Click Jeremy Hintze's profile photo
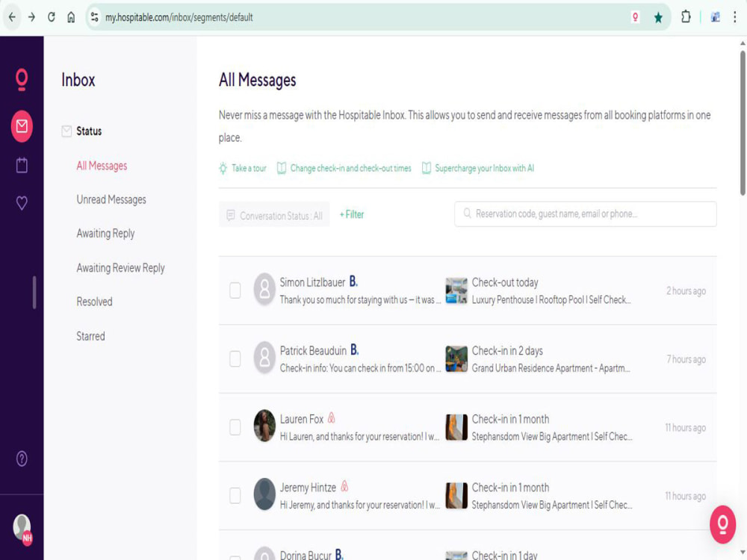 (264, 494)
